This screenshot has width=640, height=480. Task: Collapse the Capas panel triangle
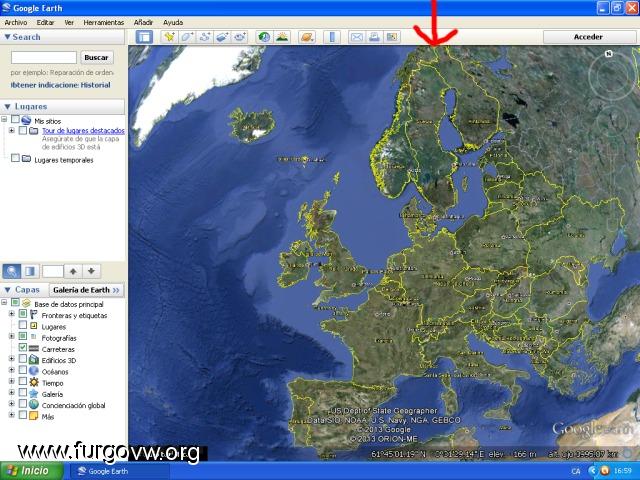coord(7,290)
